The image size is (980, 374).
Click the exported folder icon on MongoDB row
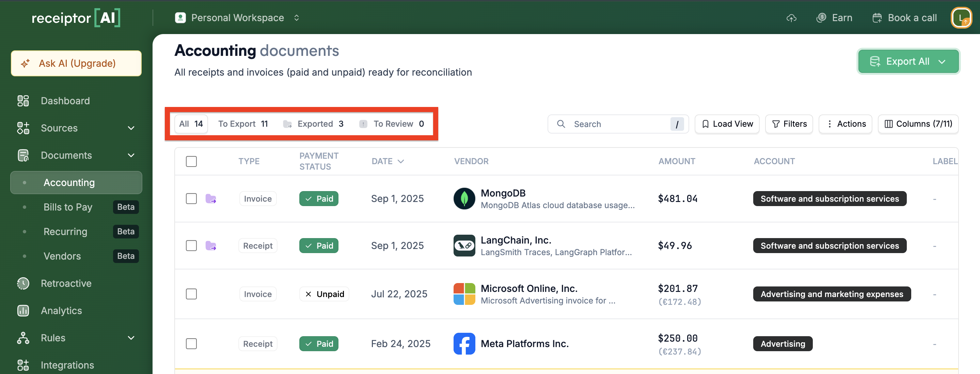point(211,199)
